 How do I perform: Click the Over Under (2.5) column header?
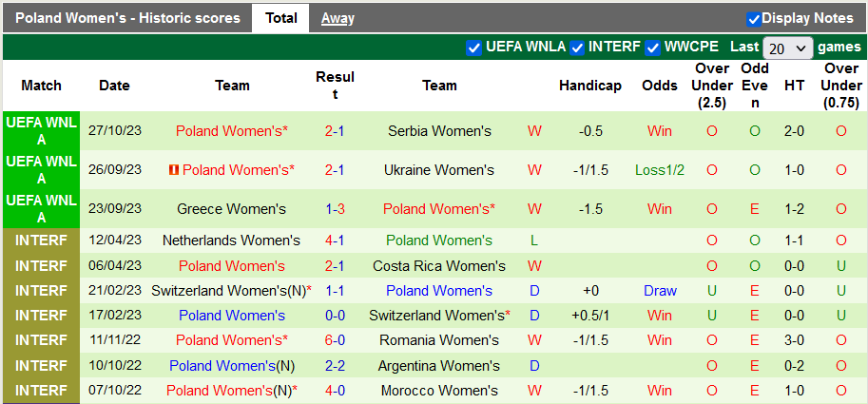click(x=712, y=86)
